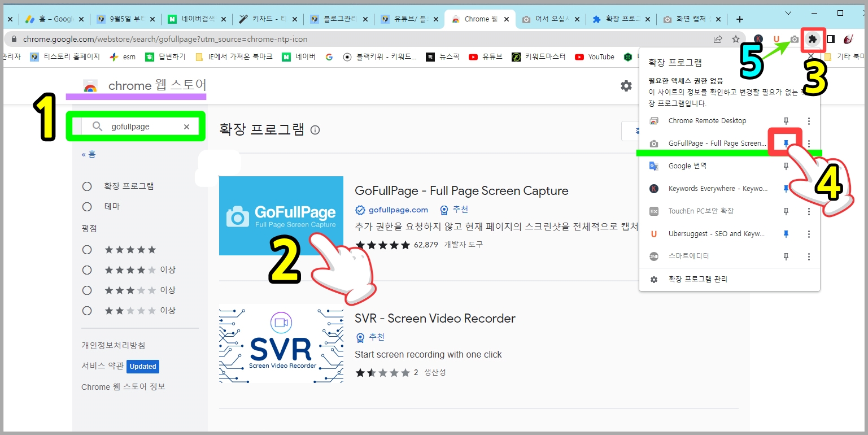Image resolution: width=868 pixels, height=435 pixels.
Task: Click the Ubersuggest U icon in toolbar
Action: 777,39
